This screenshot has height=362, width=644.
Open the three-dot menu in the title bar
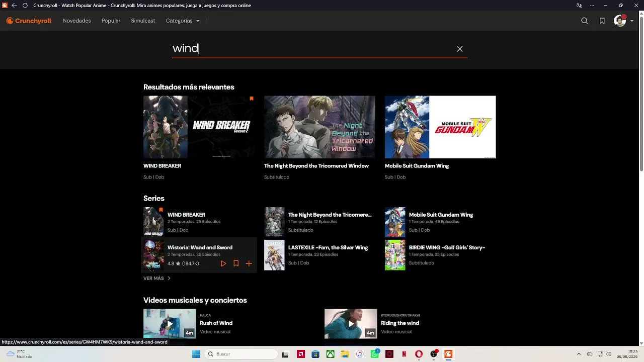click(591, 6)
